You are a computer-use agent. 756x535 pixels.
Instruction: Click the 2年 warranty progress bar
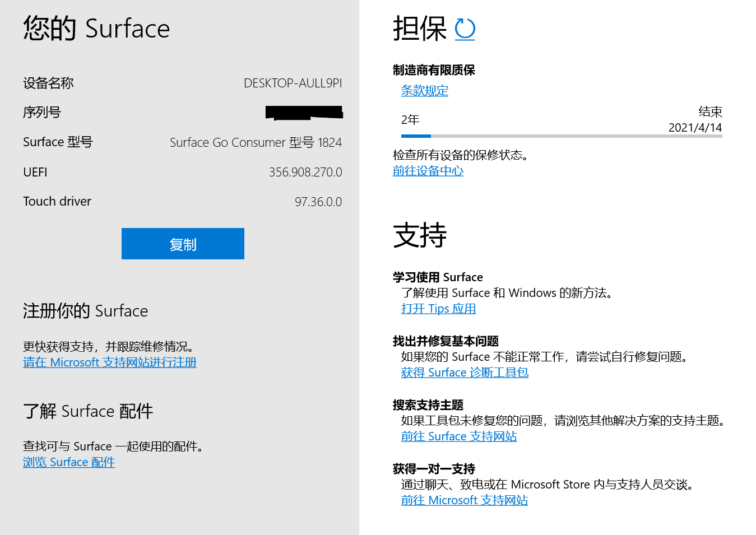point(562,136)
